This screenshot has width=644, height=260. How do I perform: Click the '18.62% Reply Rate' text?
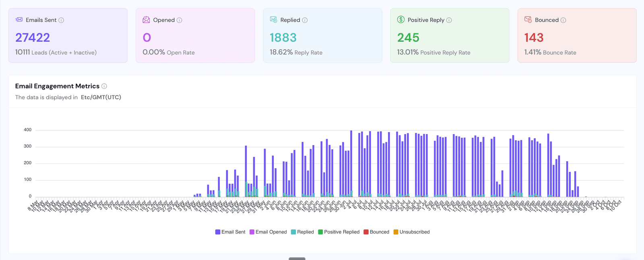click(296, 52)
